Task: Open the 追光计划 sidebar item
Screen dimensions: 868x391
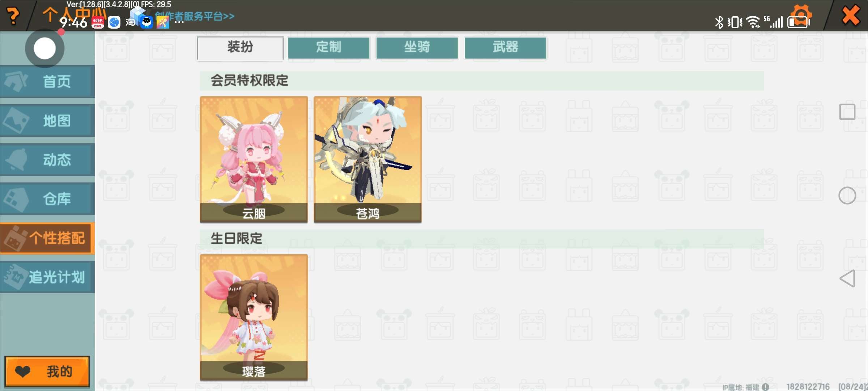Action: (47, 277)
